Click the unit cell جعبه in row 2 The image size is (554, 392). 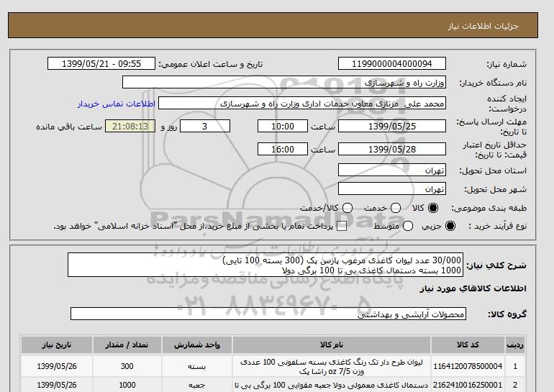197,385
